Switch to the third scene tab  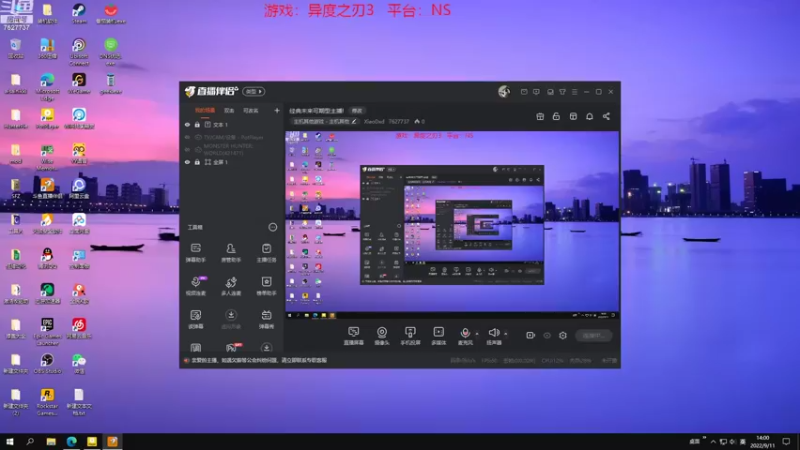pos(251,110)
